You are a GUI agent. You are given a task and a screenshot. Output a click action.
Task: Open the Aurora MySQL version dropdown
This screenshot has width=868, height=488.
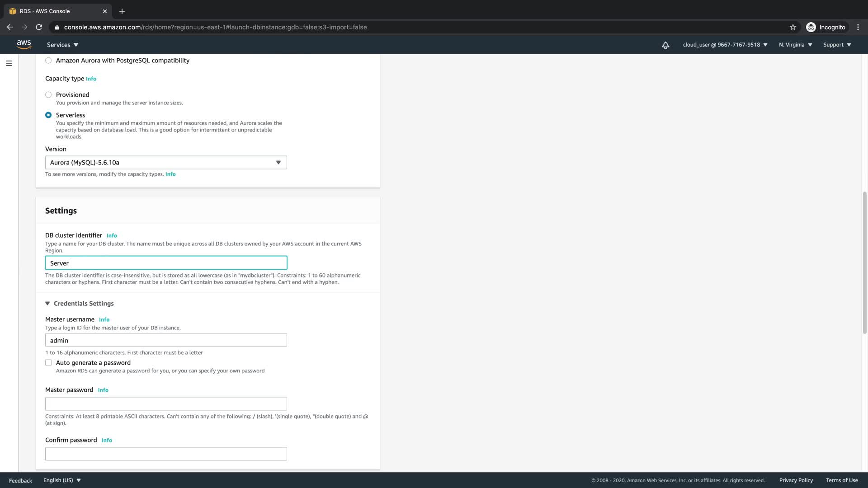point(166,163)
